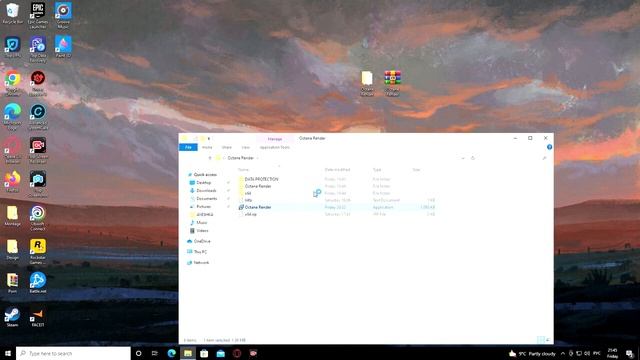Open Task View on the taskbar
This screenshot has width=640, height=360.
point(155,353)
